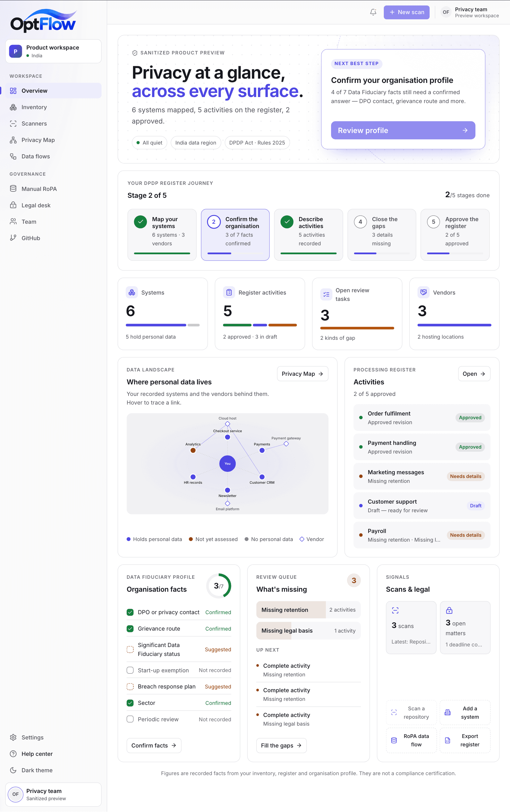
Task: Go to the Scanners page
Action: [53, 124]
